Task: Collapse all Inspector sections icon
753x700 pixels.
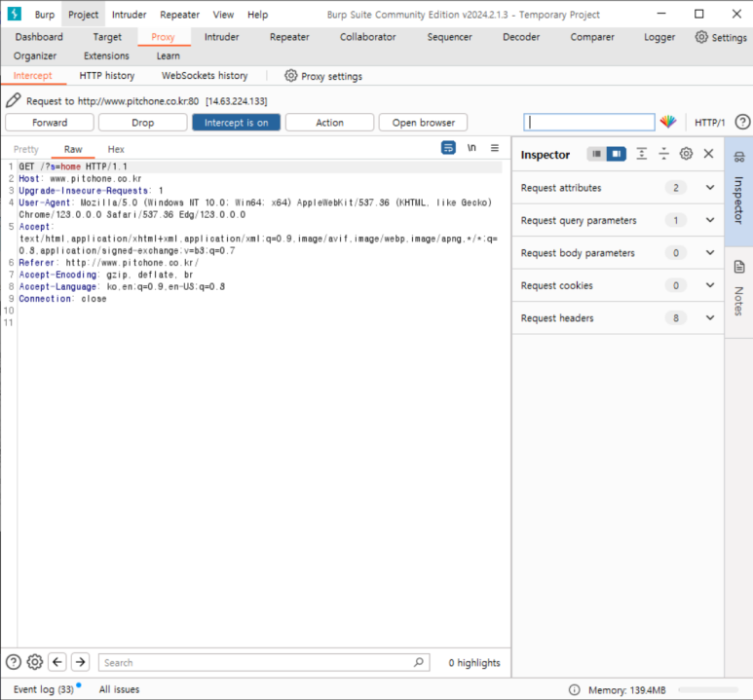Action: 663,154
